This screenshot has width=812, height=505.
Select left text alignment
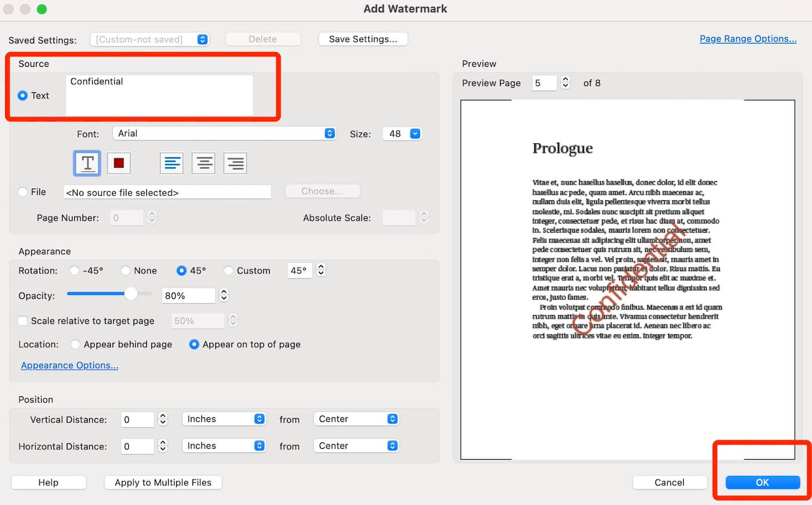click(171, 163)
